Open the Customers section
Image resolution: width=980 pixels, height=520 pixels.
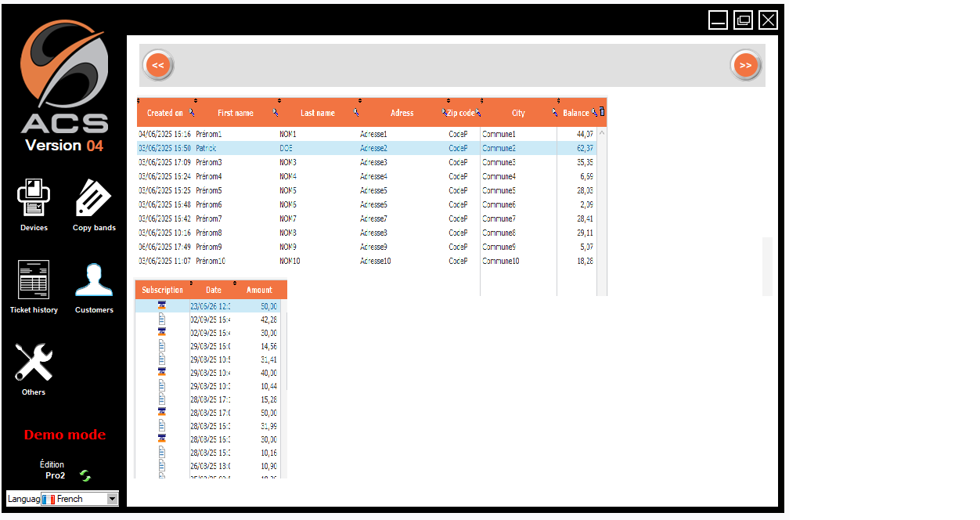click(x=94, y=287)
